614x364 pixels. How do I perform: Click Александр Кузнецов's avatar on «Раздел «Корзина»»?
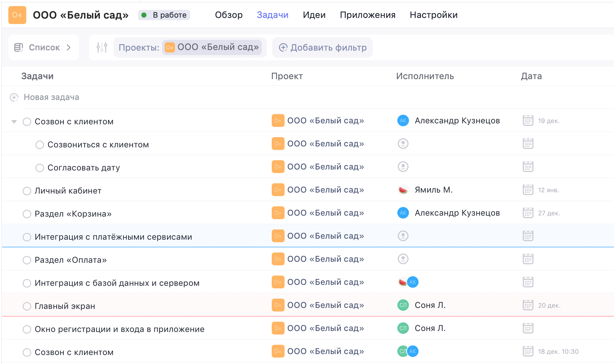(403, 213)
